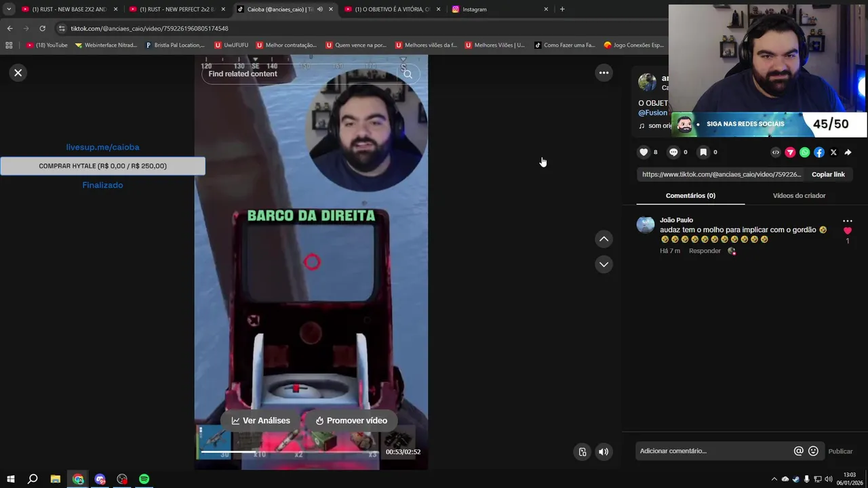View site information icon in address bar
868x488 pixels.
62,28
